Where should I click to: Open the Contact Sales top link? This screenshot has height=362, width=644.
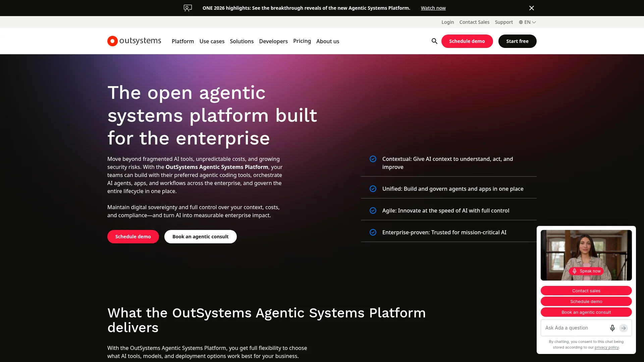(474, 22)
